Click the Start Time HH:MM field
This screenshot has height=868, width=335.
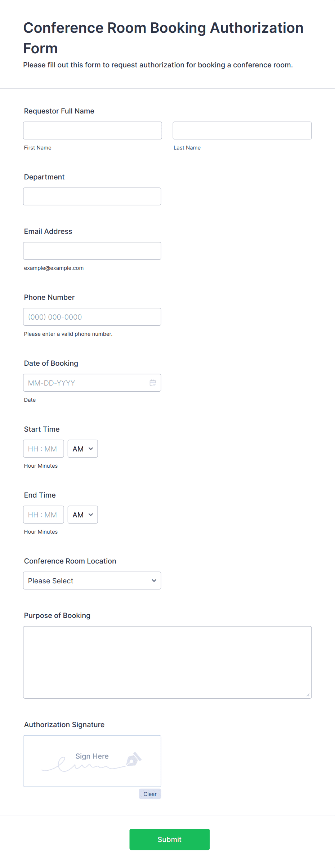(44, 449)
